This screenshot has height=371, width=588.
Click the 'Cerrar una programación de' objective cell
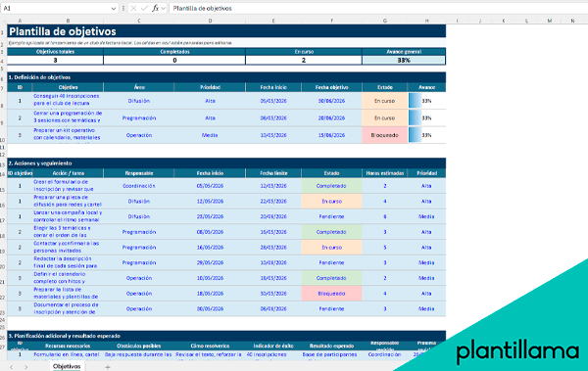pos(68,117)
